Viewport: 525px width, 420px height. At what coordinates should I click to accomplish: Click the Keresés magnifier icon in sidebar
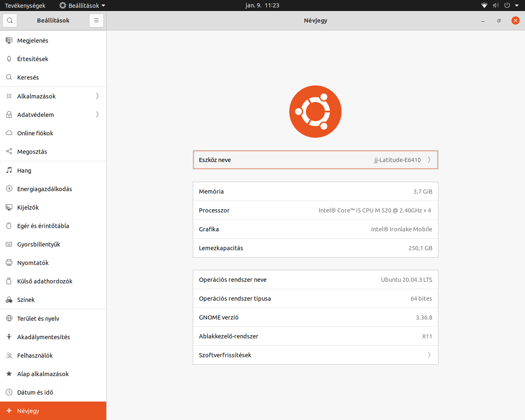(x=9, y=77)
